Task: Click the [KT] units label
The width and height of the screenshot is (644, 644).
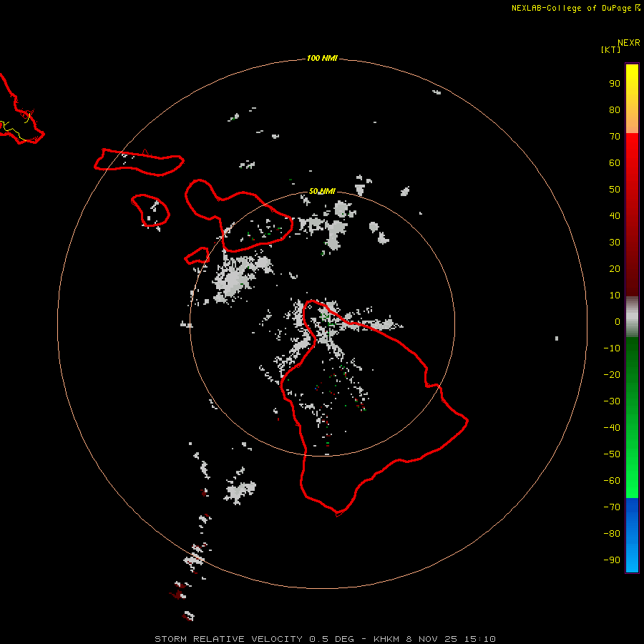Action: 610,49
